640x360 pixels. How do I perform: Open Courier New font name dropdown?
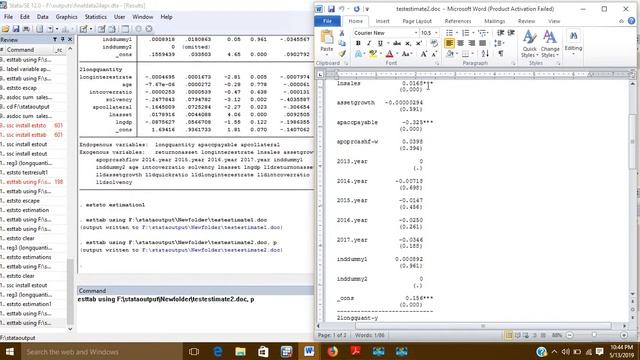pyautogui.click(x=416, y=33)
